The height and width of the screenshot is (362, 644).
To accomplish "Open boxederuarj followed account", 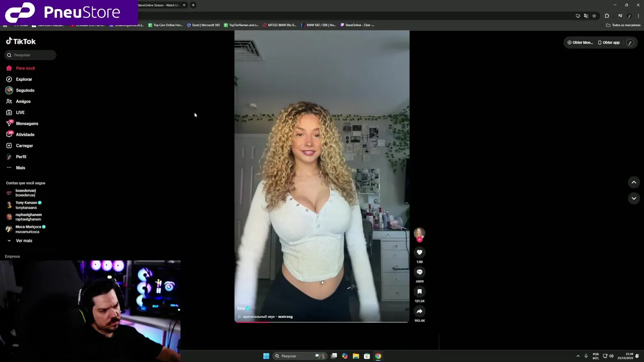I will 21,193.
